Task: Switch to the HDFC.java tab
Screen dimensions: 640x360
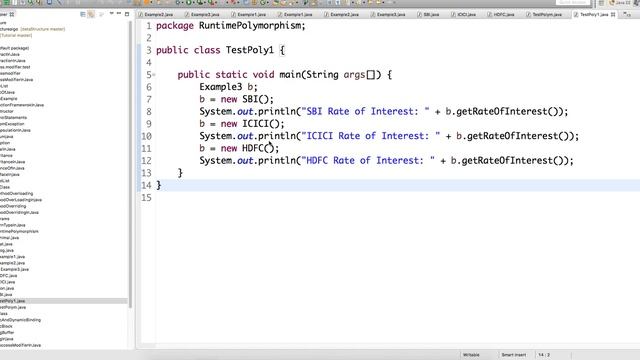Action: (500, 15)
